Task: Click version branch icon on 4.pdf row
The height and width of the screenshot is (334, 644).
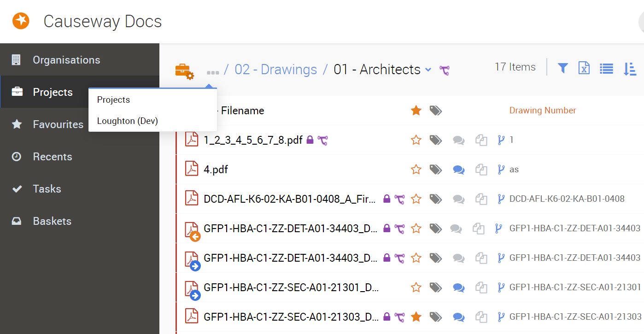Action: (501, 169)
